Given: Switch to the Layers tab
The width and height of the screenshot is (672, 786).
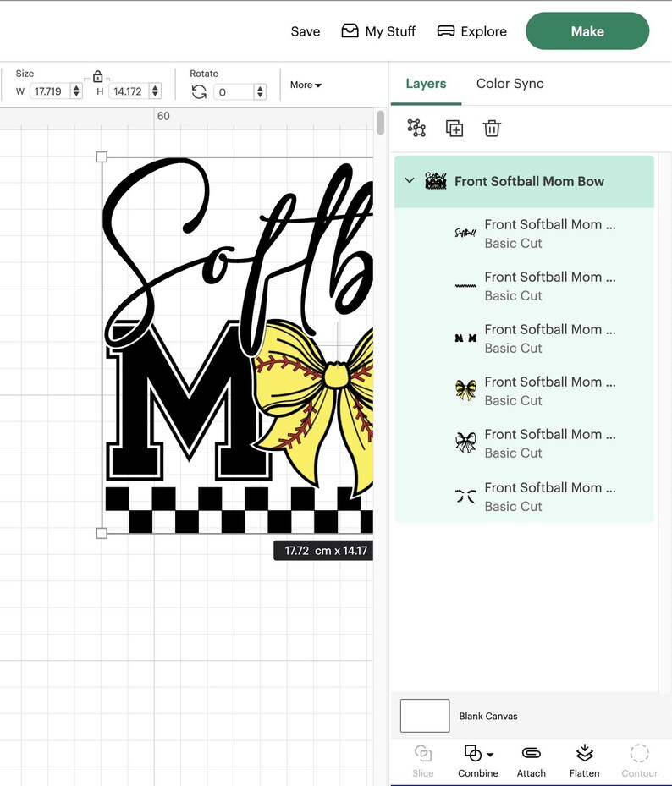Looking at the screenshot, I should [426, 83].
